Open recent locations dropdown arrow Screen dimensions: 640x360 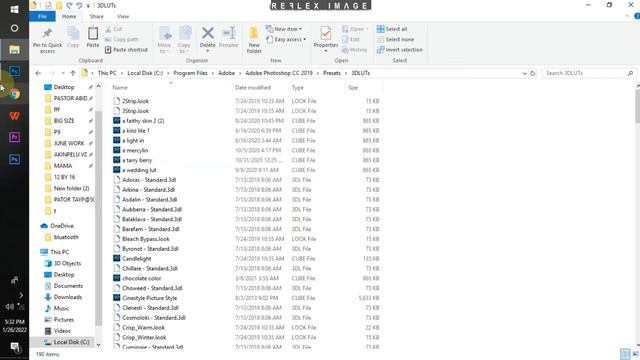[63, 73]
